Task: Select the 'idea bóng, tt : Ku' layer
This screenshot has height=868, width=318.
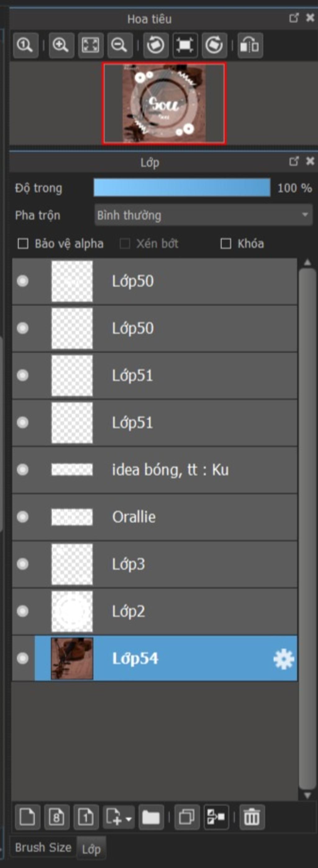Action: pyautogui.click(x=155, y=469)
